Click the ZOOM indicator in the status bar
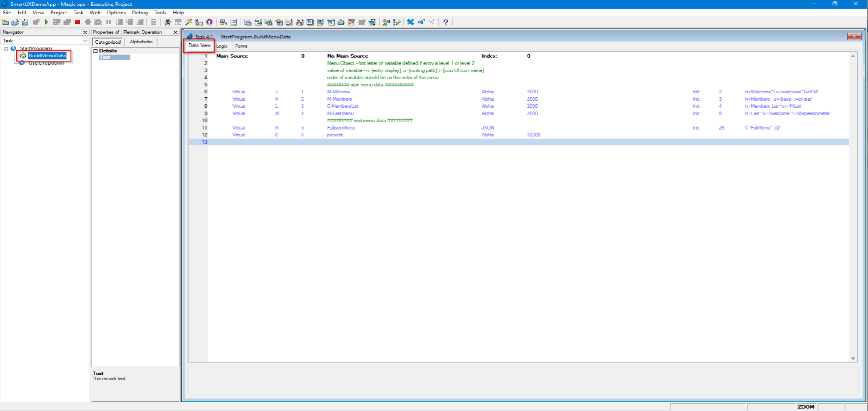868x411 pixels. tap(806, 406)
